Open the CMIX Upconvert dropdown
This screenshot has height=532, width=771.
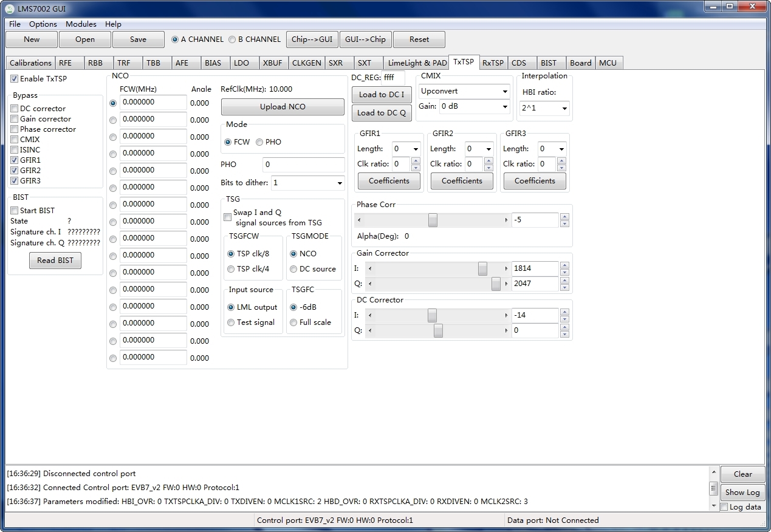[x=464, y=92]
